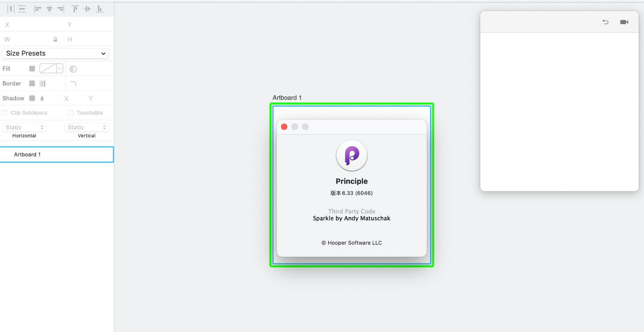Click the Fill color swatch

[x=32, y=69]
